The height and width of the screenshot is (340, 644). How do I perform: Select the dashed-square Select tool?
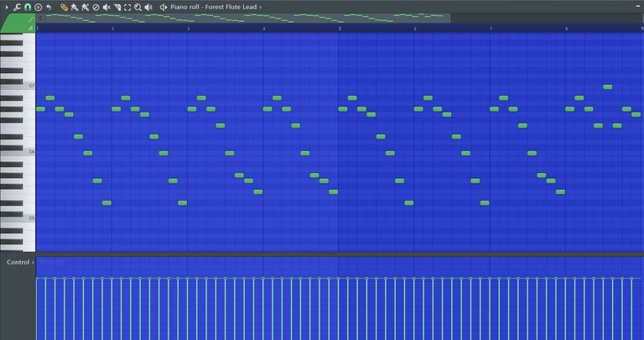tap(127, 7)
